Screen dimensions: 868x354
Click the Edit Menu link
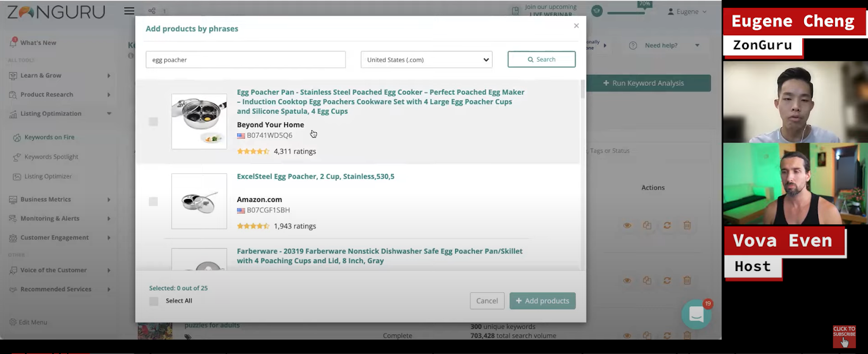point(33,322)
